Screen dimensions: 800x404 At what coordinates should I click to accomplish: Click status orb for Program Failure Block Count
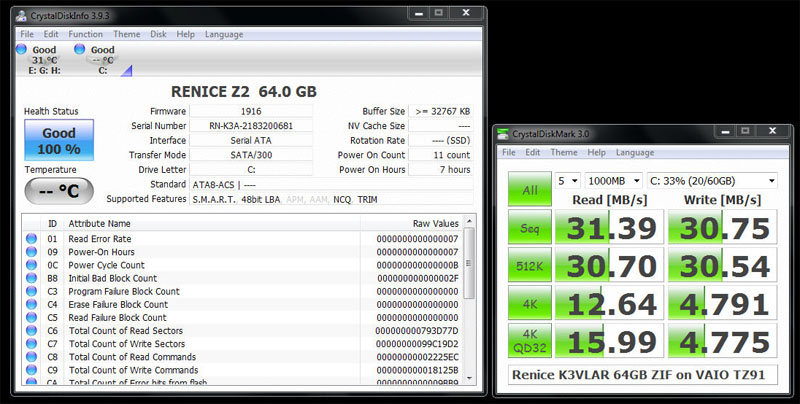32,291
